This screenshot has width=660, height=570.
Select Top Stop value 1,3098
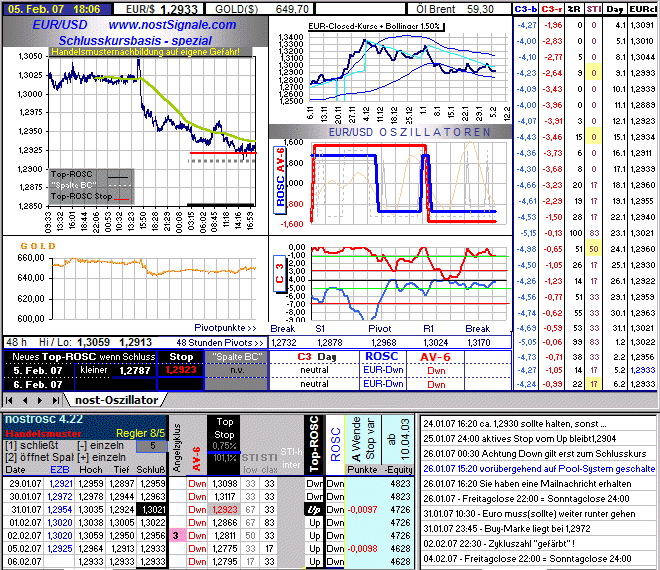tap(224, 484)
